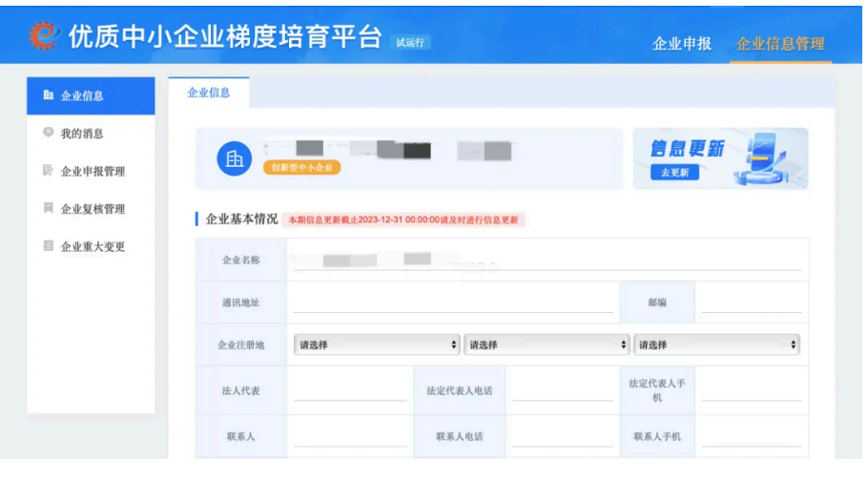Open the first 企业注册地 dropdown
The image size is (868, 479).
pyautogui.click(x=377, y=344)
